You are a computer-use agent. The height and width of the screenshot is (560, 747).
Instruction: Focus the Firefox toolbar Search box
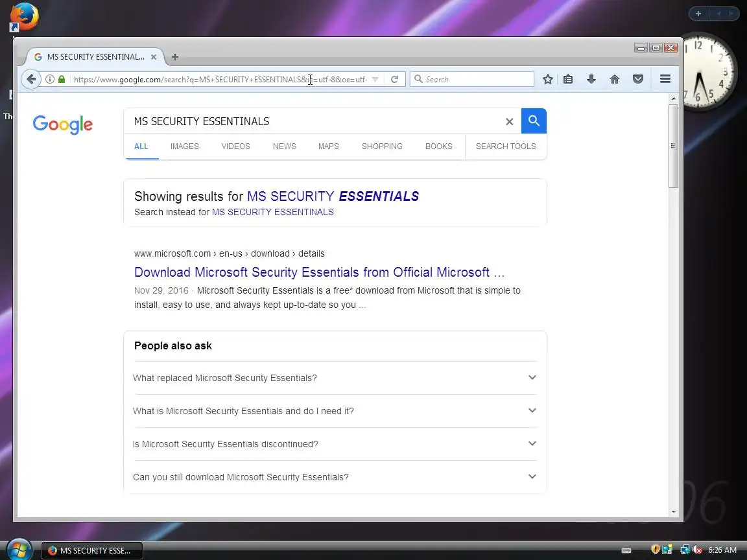[471, 79]
